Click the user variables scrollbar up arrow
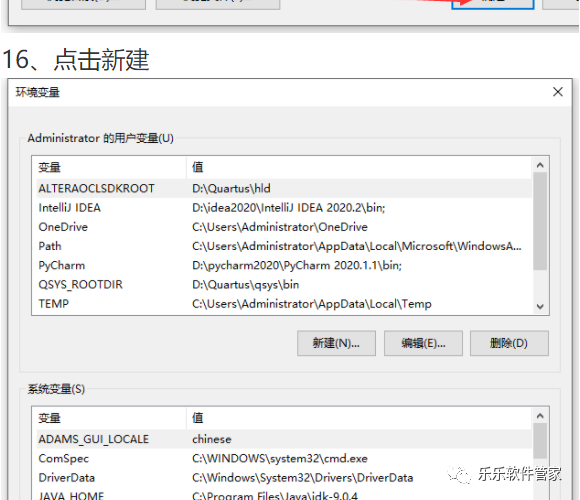Viewport: 580px width, 500px height. coord(540,165)
